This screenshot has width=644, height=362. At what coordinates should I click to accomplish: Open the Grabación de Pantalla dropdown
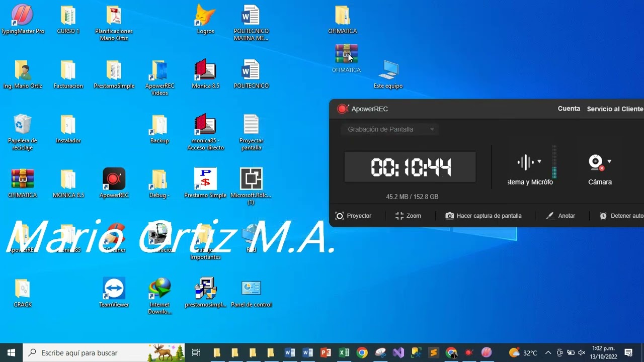point(390,129)
